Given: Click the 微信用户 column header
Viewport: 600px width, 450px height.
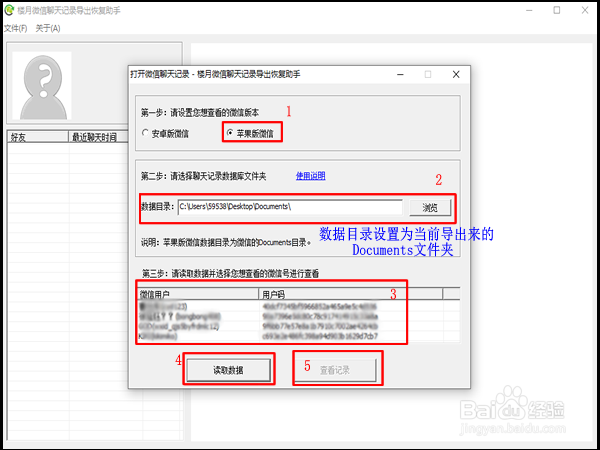Looking at the screenshot, I should 198,294.
